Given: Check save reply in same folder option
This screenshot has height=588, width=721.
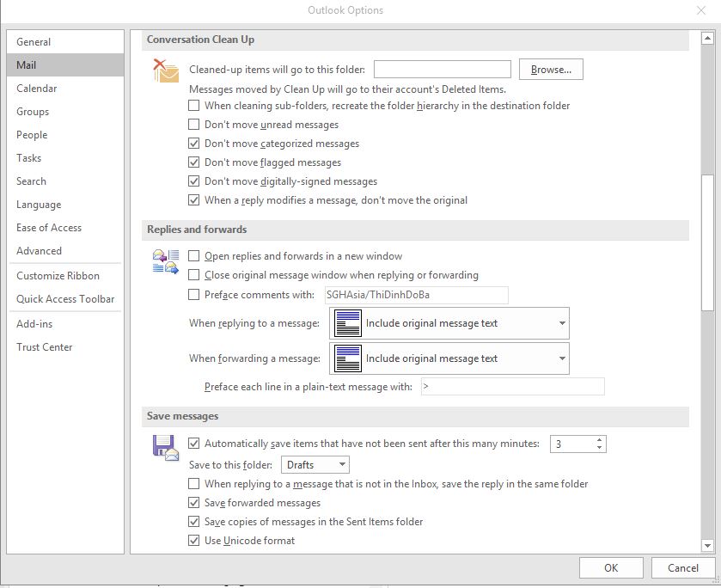Looking at the screenshot, I should click(194, 484).
